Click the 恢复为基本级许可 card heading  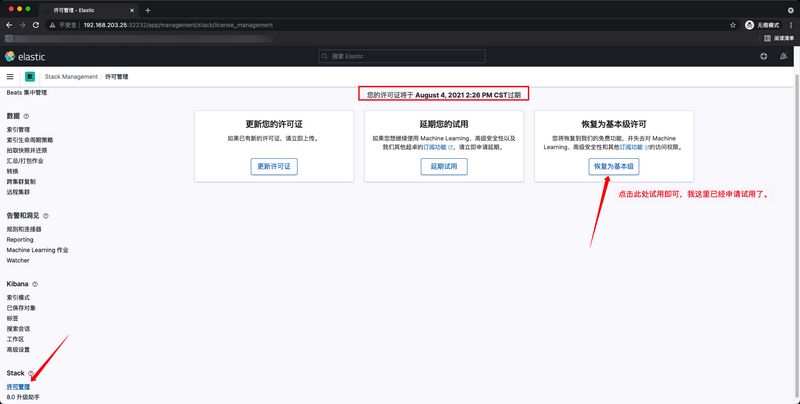point(614,124)
